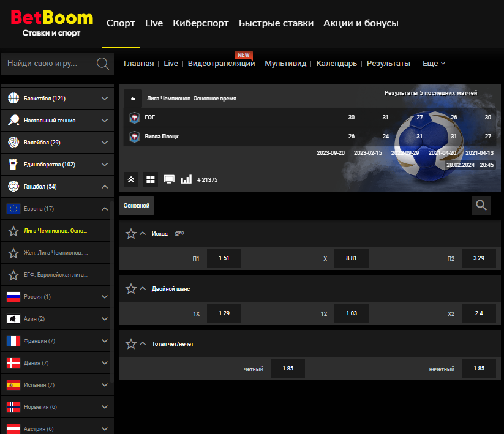504x434 pixels.
Task: Favorite the Лига Чемпионов league star
Action: tap(13, 231)
